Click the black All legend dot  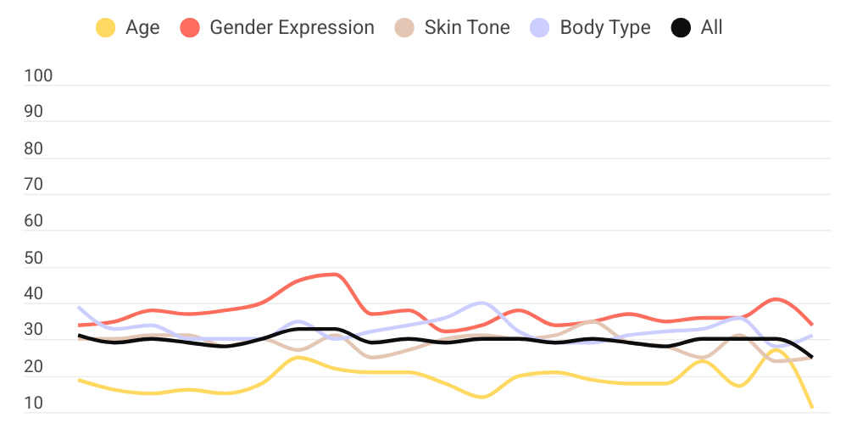pos(681,28)
